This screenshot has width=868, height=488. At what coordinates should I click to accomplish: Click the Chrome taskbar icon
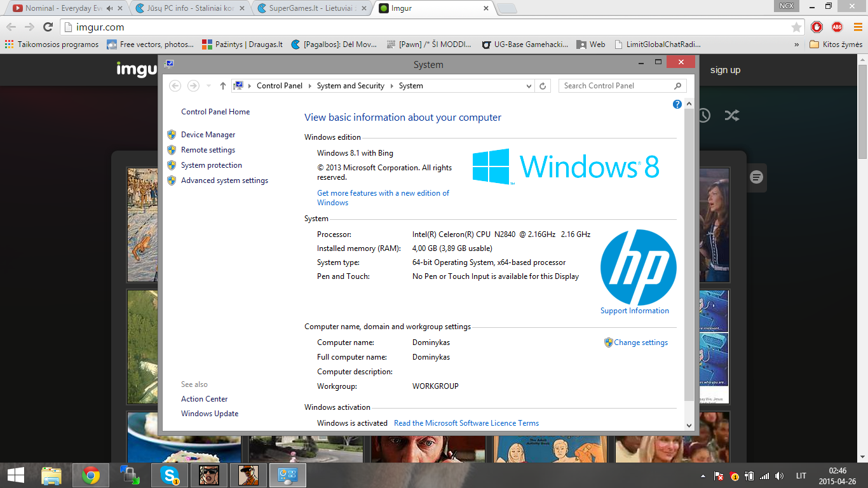click(91, 475)
